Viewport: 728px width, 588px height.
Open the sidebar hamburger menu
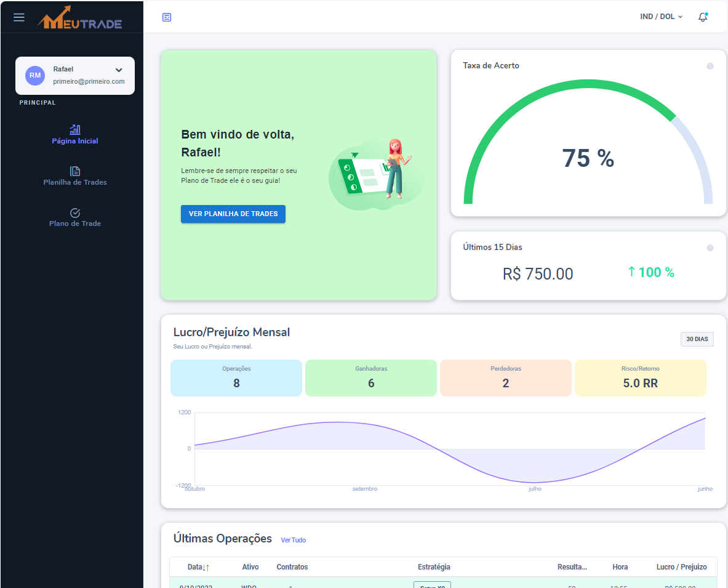coord(18,17)
